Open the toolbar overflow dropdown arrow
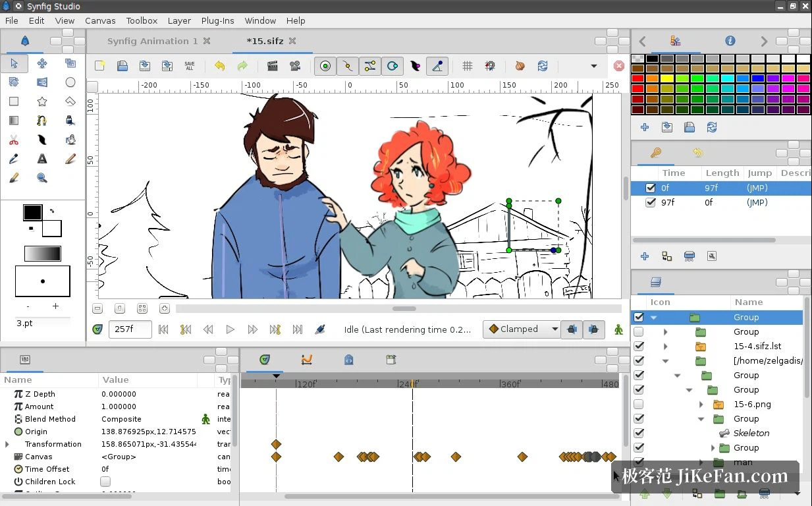 pyautogui.click(x=594, y=66)
